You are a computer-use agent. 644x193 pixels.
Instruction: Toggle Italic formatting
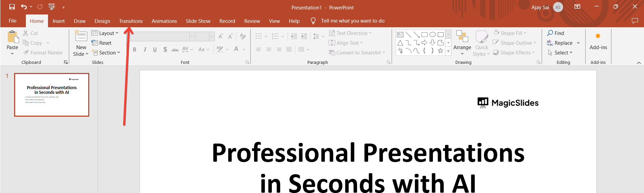coord(145,49)
